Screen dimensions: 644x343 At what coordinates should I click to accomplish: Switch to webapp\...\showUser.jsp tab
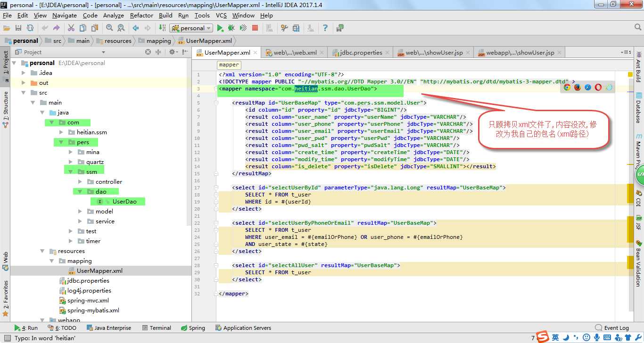coord(520,53)
